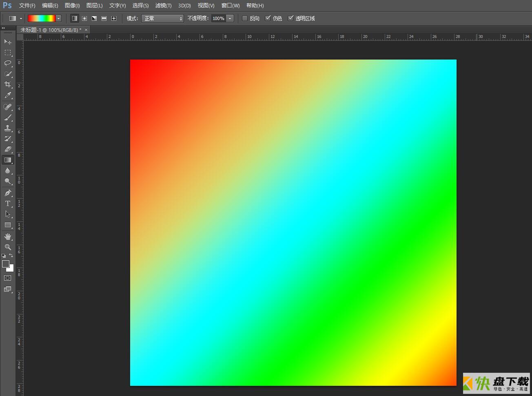Open the 窗口(W) menu
Screen dimensions: 532x396
tap(231, 5)
